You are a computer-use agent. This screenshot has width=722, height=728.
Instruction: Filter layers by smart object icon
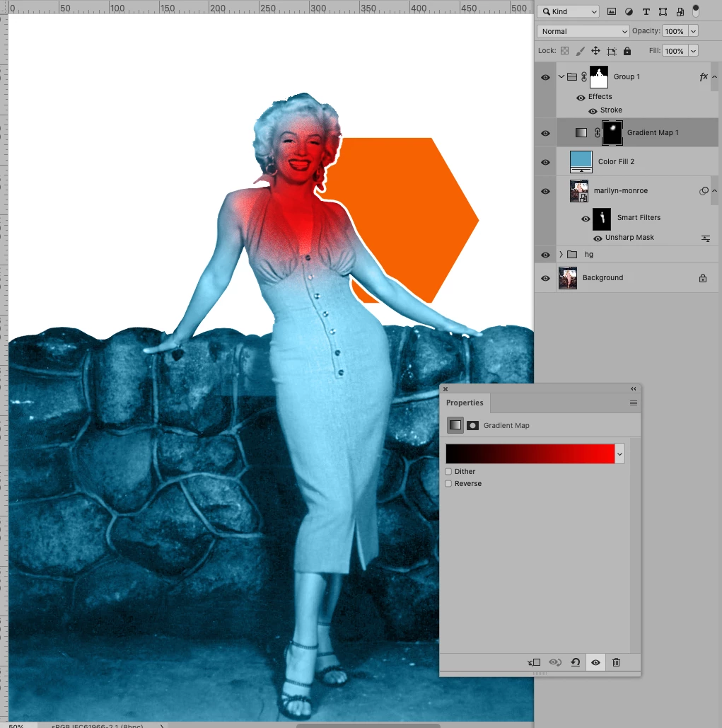[680, 11]
